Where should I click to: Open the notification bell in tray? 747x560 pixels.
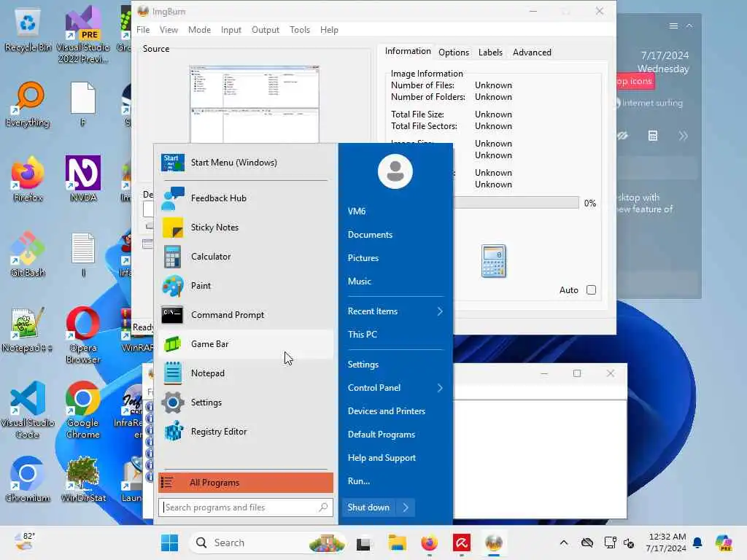pyautogui.click(x=697, y=542)
